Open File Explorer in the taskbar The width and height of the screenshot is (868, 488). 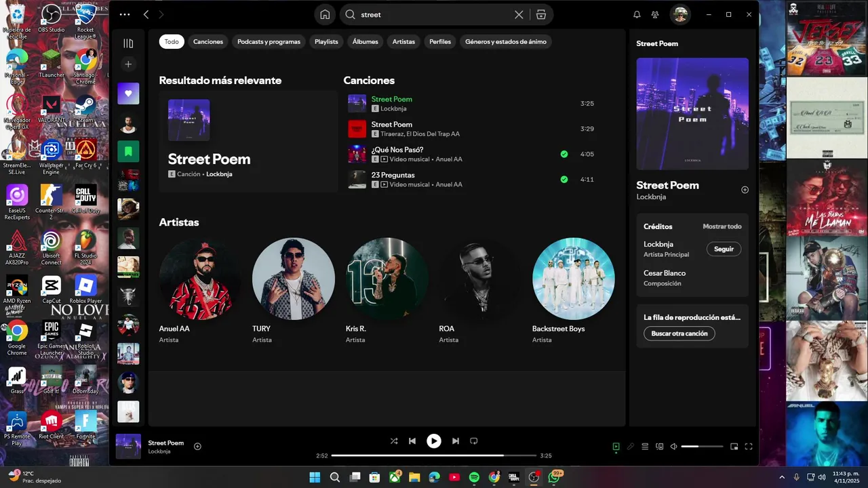point(414,477)
